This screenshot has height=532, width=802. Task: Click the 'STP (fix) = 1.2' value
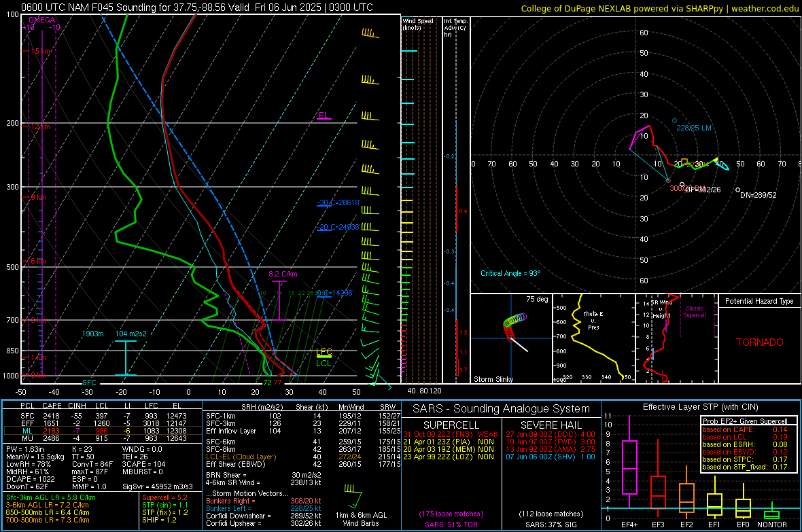tap(165, 512)
